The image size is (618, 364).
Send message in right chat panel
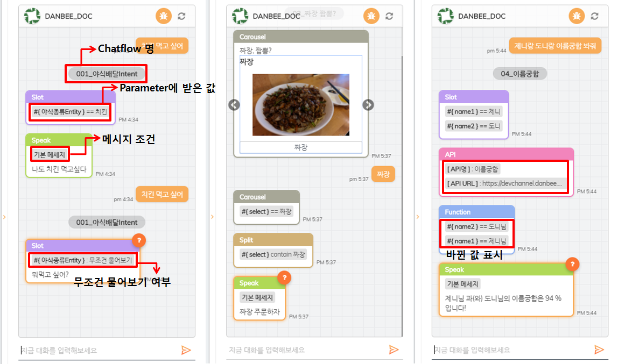(599, 349)
